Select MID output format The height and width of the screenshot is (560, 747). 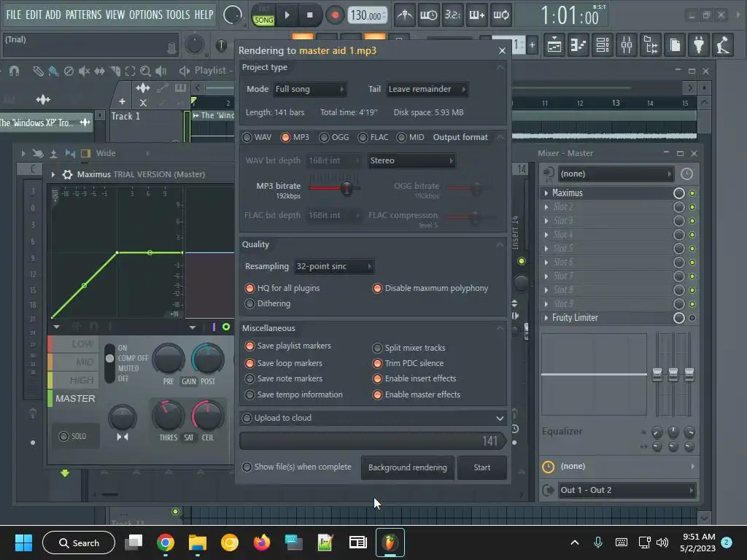(410, 137)
